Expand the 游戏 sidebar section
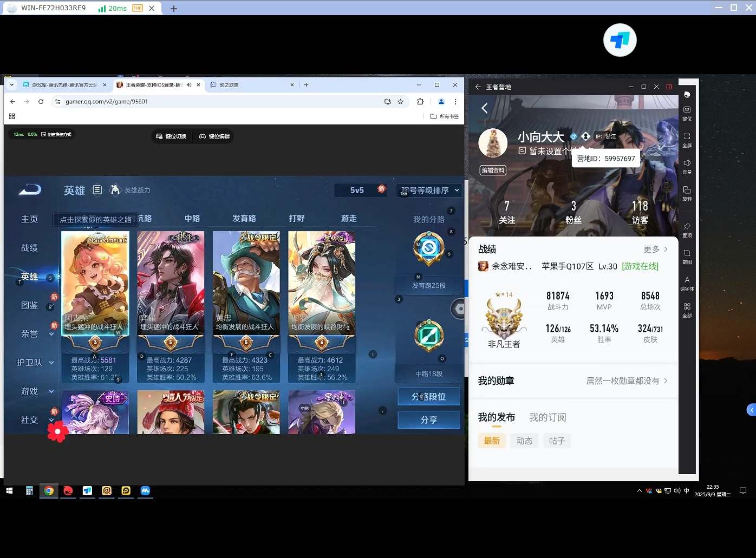 [51, 391]
